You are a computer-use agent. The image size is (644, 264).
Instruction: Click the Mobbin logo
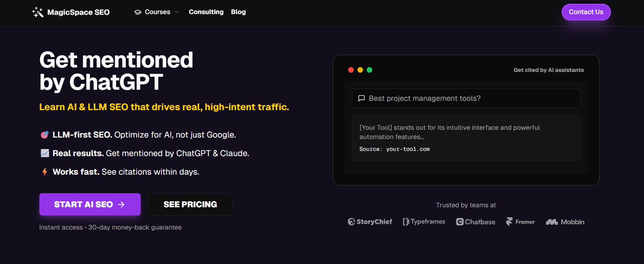[565, 222]
